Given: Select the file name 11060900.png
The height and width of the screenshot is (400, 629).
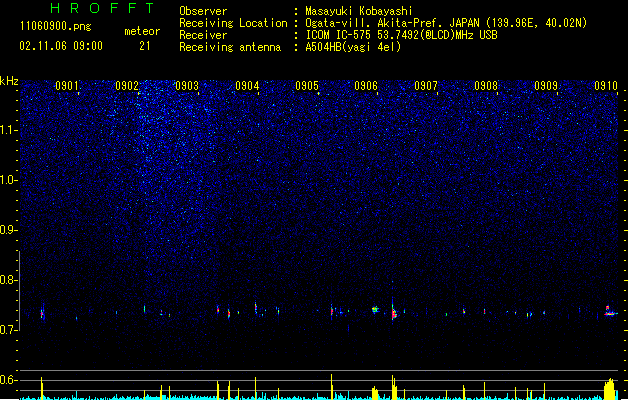Looking at the screenshot, I should [x=56, y=26].
